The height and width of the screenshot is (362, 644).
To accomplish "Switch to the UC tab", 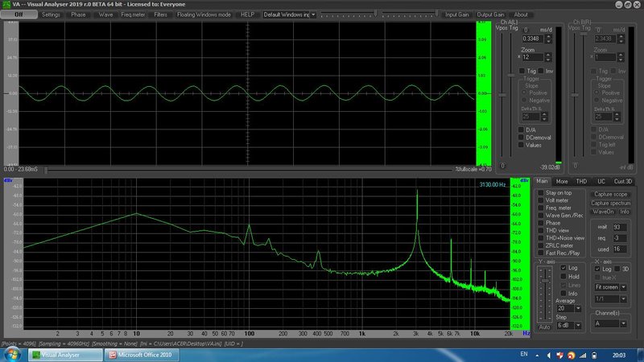I will coord(601,182).
